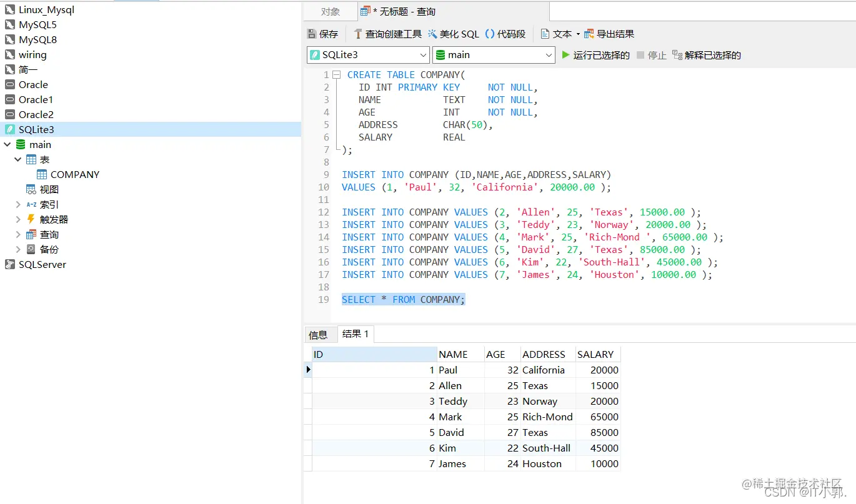
Task: Open the SQLite3 connection combo box
Action: coord(368,55)
